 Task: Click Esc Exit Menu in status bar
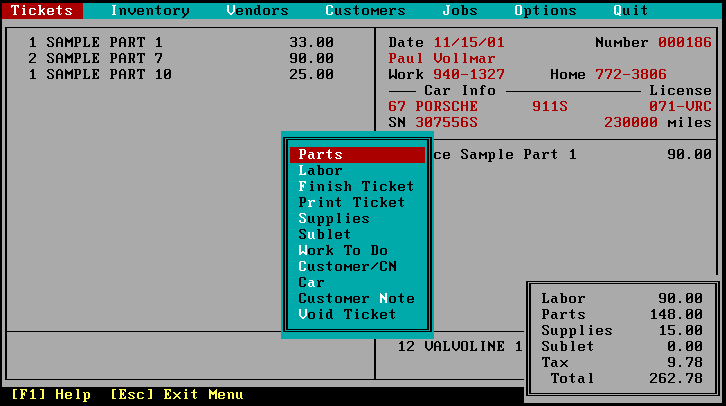click(x=177, y=395)
